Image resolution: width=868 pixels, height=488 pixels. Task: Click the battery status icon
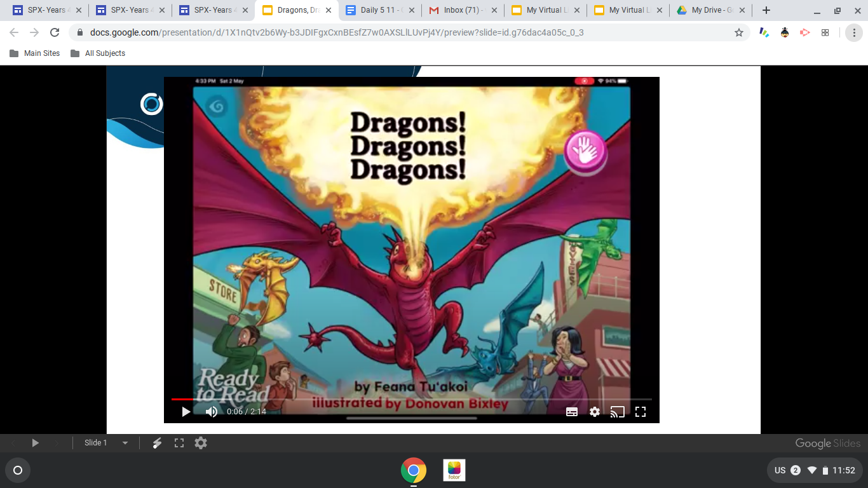pyautogui.click(x=825, y=470)
